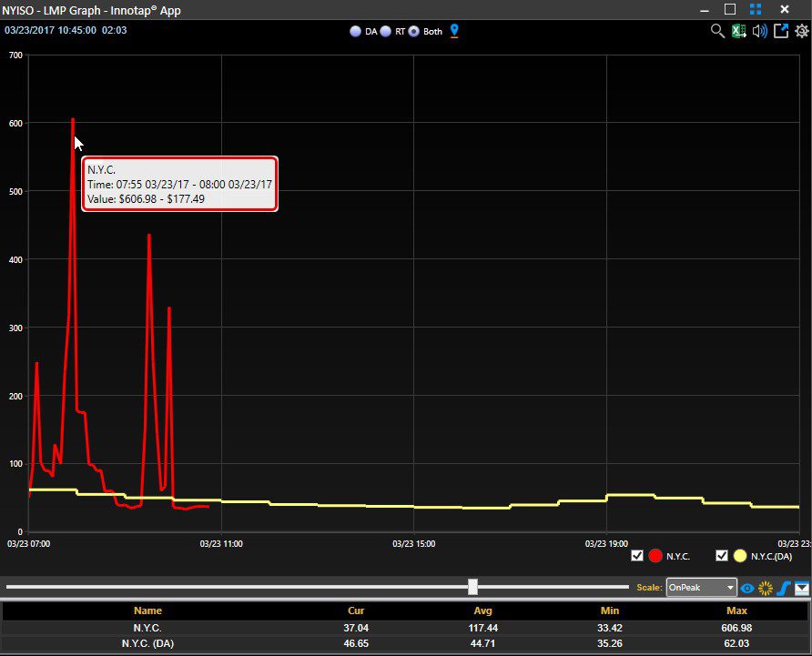Click the N.Y.C. legend label
812x656 pixels.
(678, 556)
